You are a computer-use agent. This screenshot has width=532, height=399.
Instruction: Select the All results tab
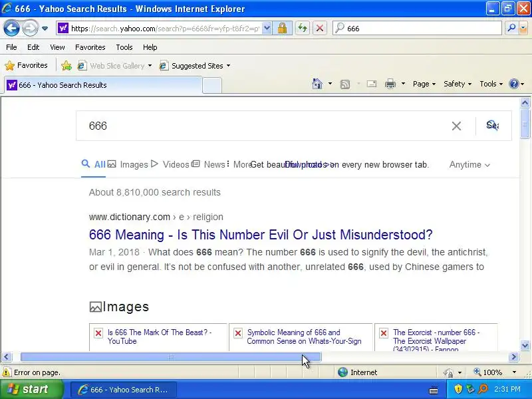pyautogui.click(x=94, y=164)
